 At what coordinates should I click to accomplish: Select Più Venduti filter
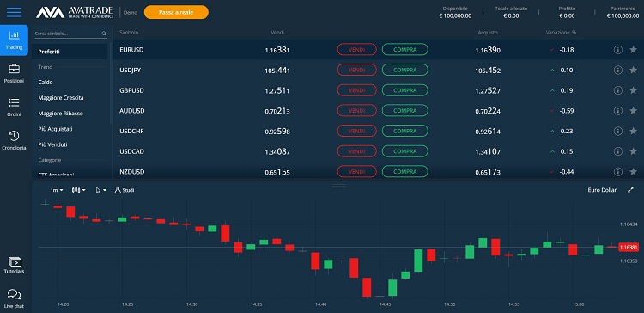click(52, 144)
